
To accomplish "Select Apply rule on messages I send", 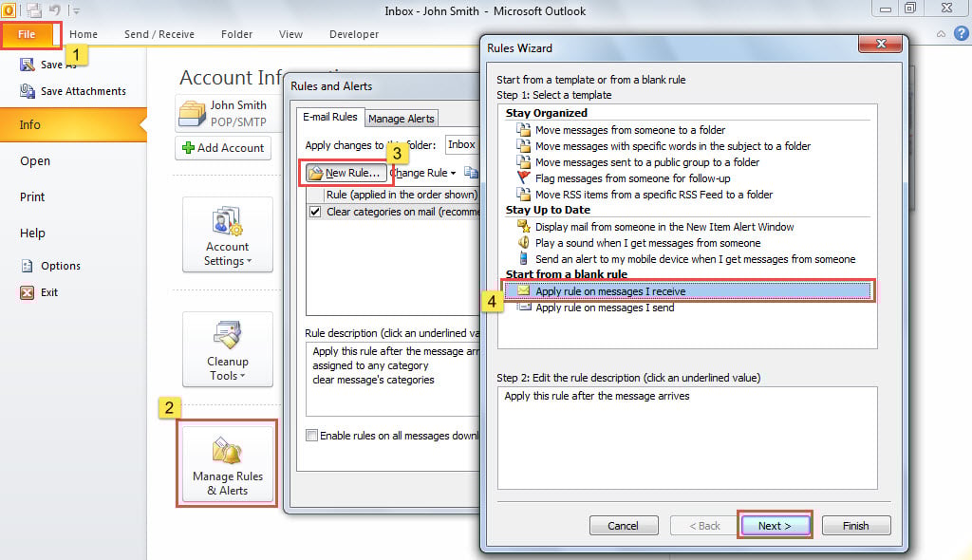I will [x=605, y=307].
